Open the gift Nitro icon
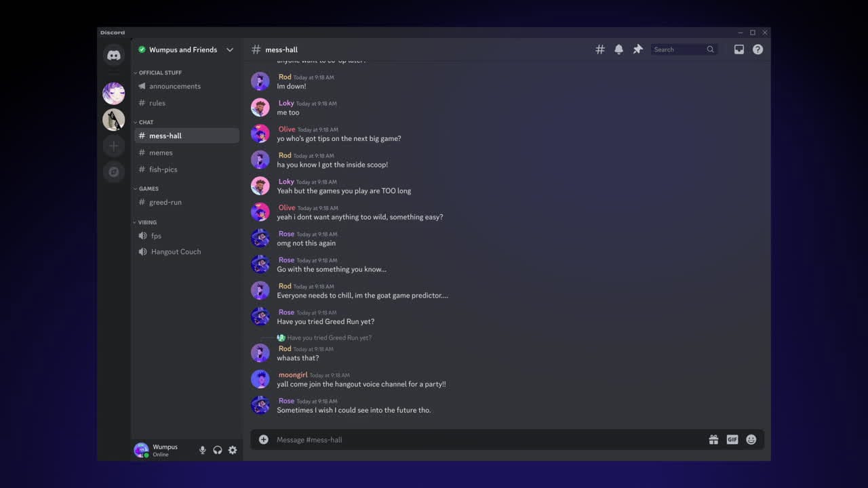 point(713,440)
